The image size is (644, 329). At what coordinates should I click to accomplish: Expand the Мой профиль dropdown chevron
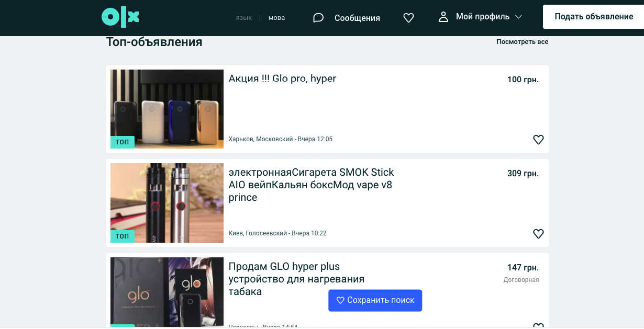[x=519, y=17]
